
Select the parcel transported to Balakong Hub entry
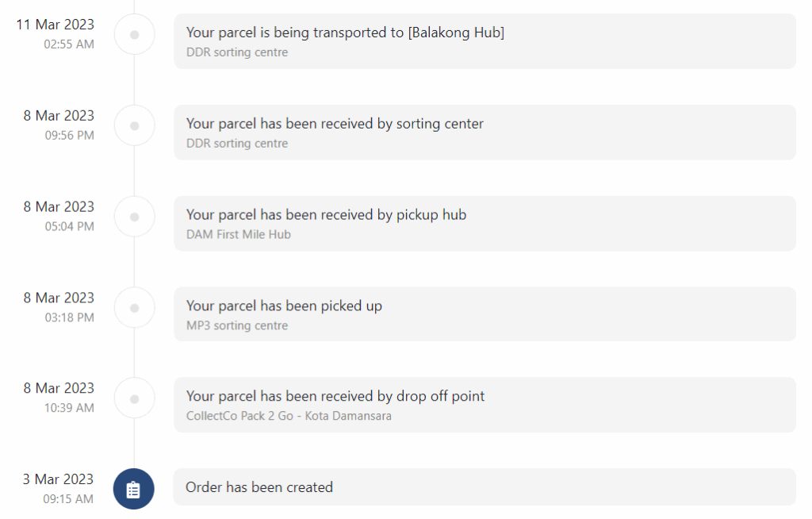coord(485,41)
